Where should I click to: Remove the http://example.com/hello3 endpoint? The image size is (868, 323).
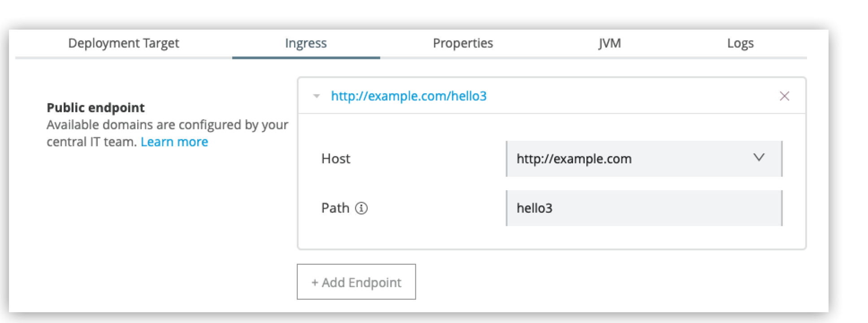tap(785, 96)
